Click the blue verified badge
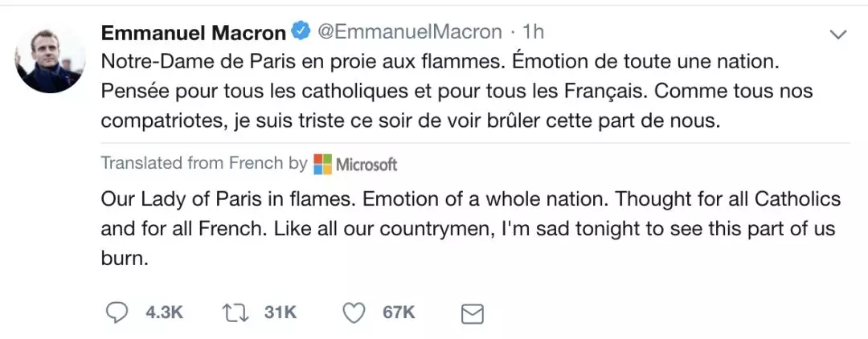Image resolution: width=868 pixels, height=339 pixels. 301,33
